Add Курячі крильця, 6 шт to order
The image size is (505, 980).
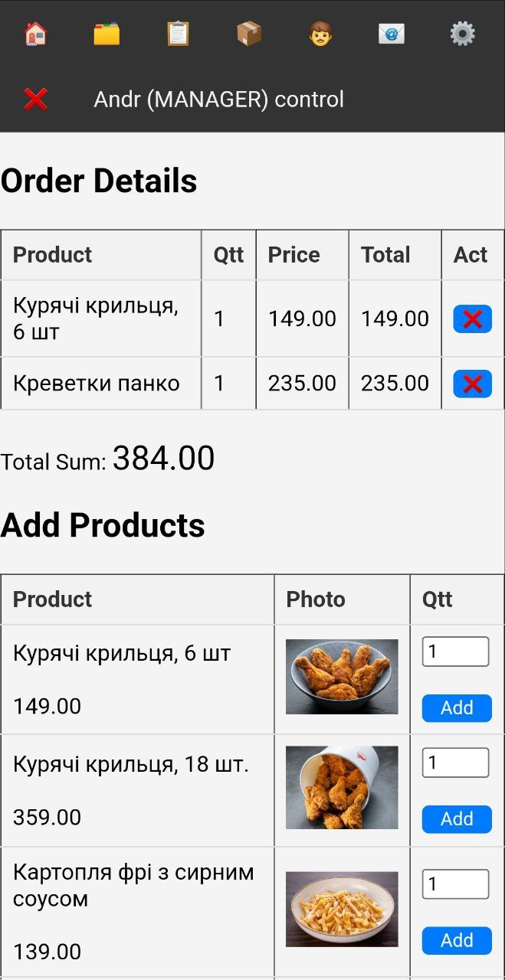[457, 708]
